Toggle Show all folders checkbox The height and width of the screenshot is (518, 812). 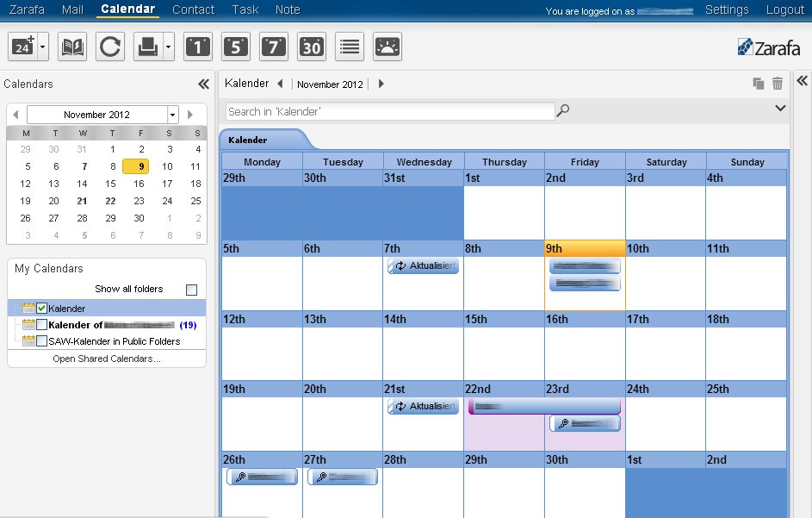[192, 290]
